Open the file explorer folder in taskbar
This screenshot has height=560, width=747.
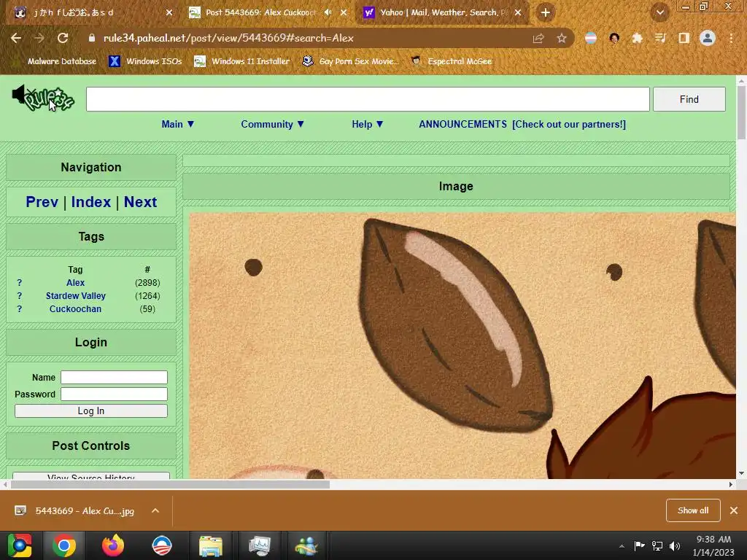coord(211,545)
